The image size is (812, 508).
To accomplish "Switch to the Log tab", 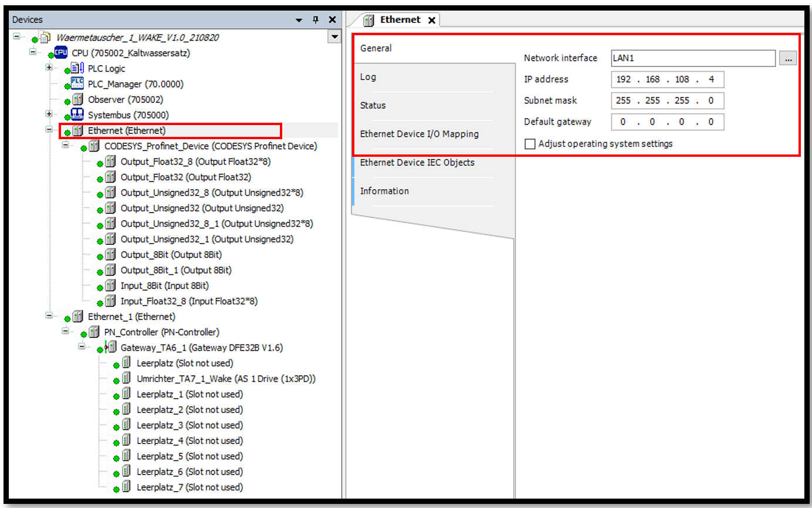I will (x=368, y=77).
